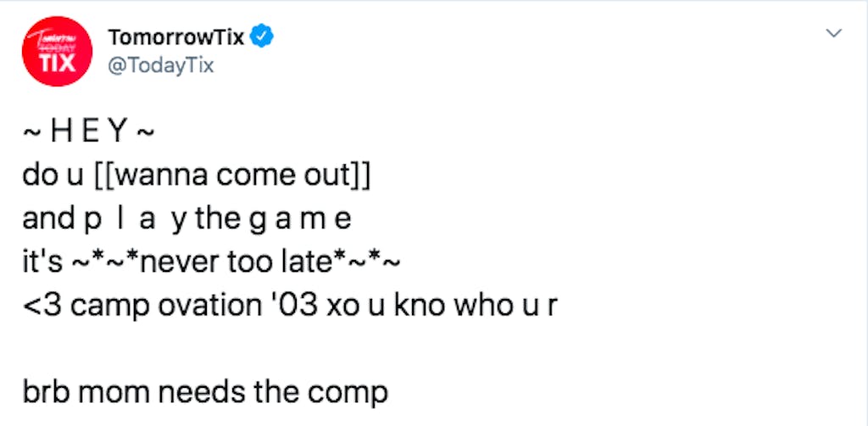Click the "it's" word in the tweet
The image size is (868, 426).
(42, 263)
